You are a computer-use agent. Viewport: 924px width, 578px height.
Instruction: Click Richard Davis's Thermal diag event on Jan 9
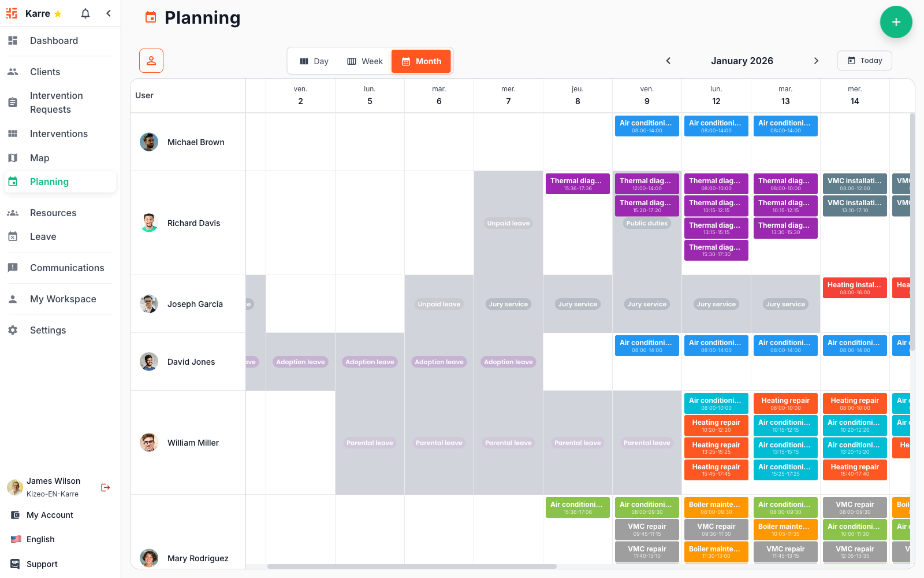pyautogui.click(x=647, y=183)
